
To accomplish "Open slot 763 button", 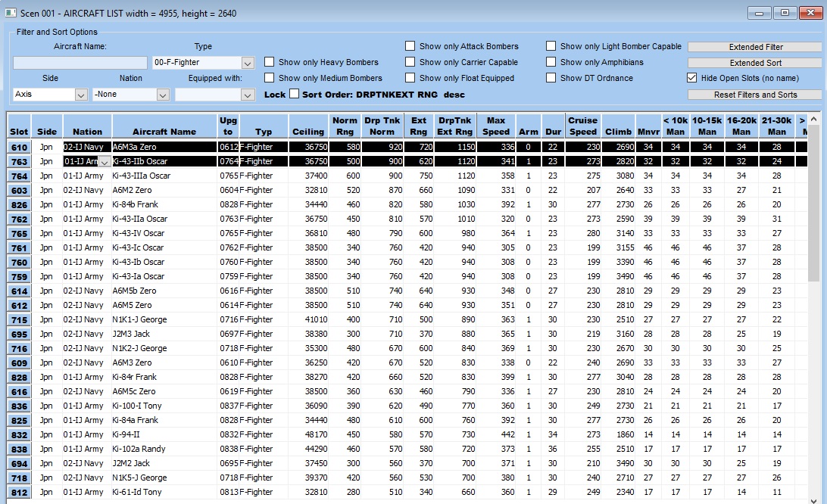I will (19, 162).
